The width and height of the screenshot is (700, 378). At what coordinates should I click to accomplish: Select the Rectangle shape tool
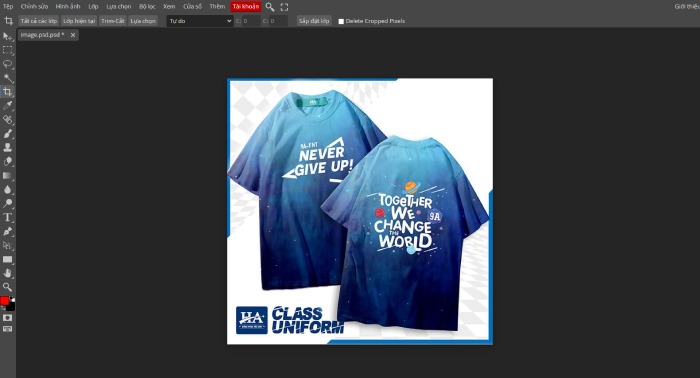[x=8, y=259]
